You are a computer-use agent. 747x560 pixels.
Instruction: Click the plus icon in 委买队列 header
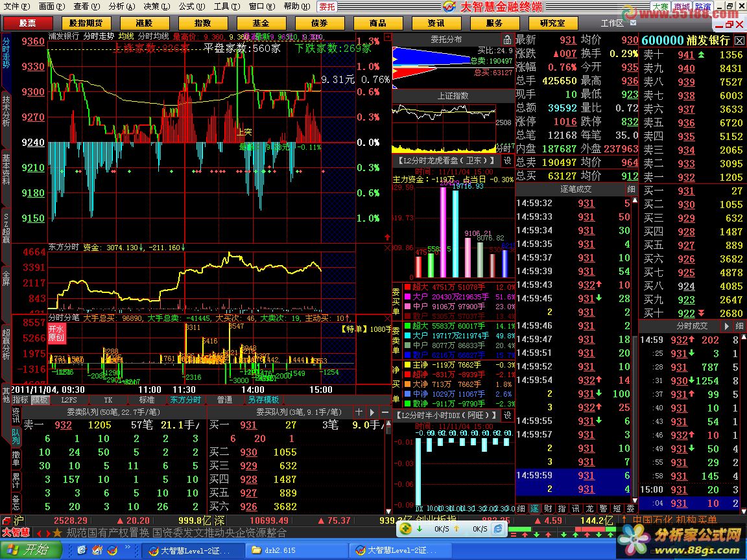[359, 412]
